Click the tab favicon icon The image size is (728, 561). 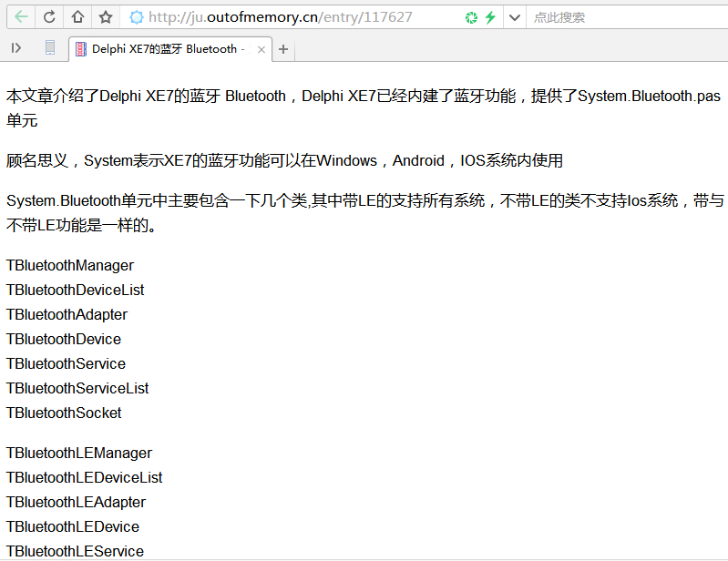tap(81, 49)
